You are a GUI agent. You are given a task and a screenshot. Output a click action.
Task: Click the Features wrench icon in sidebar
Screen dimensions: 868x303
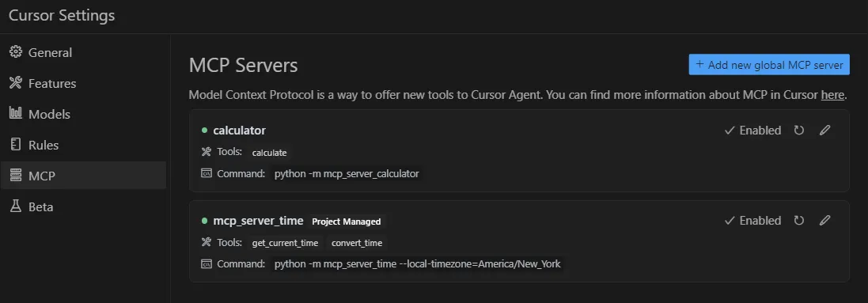pyautogui.click(x=16, y=83)
